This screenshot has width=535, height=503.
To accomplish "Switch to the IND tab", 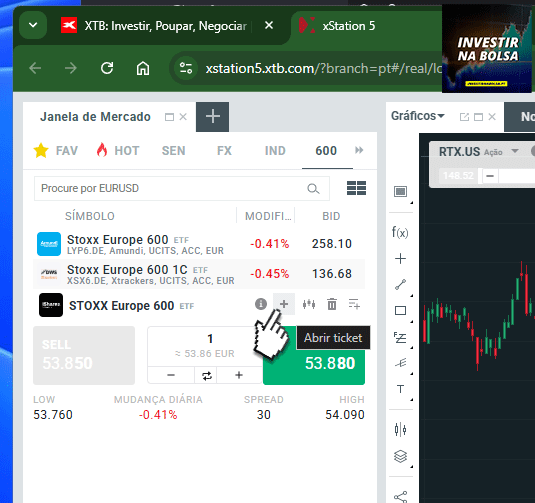I will pyautogui.click(x=275, y=150).
